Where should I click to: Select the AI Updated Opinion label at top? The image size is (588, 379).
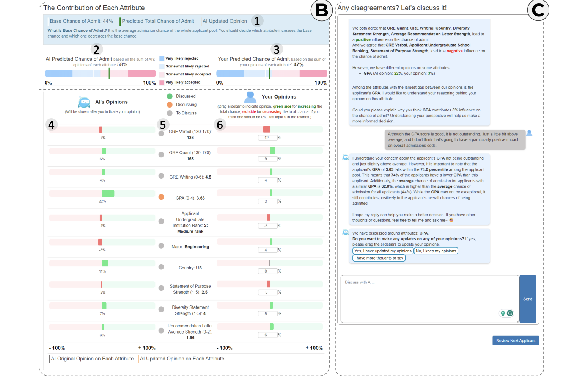[x=225, y=21]
